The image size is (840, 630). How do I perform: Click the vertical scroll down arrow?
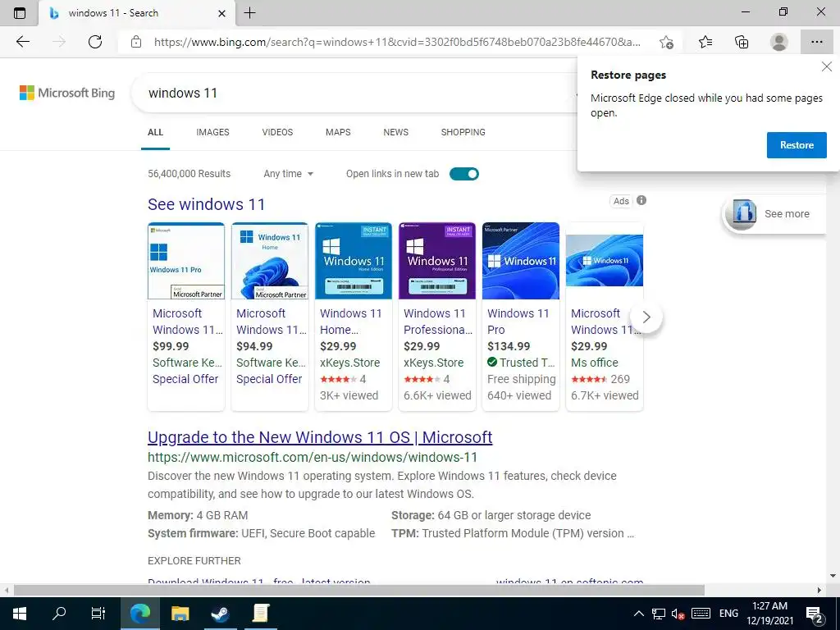click(833, 577)
